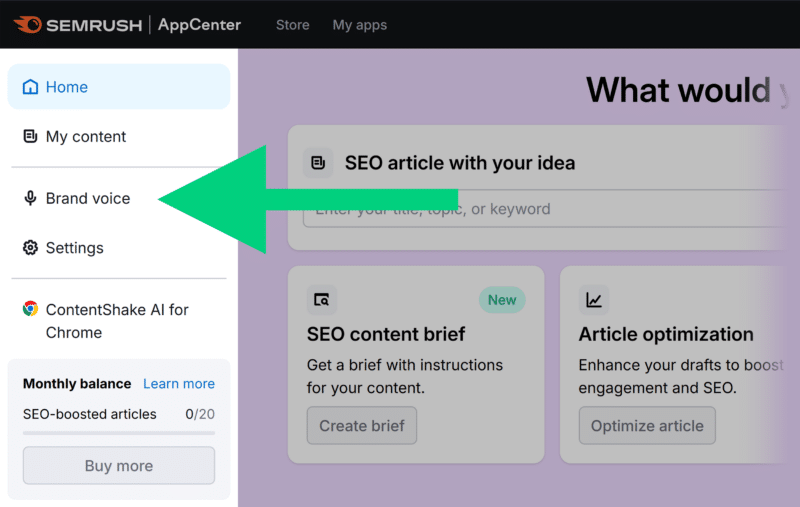
Task: Click the SEO-boosted articles label
Action: point(89,414)
